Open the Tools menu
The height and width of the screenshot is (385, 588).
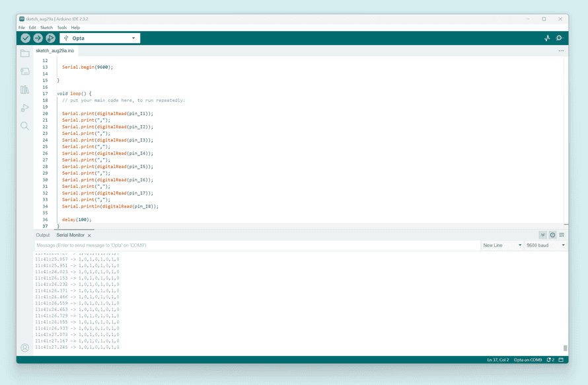62,28
